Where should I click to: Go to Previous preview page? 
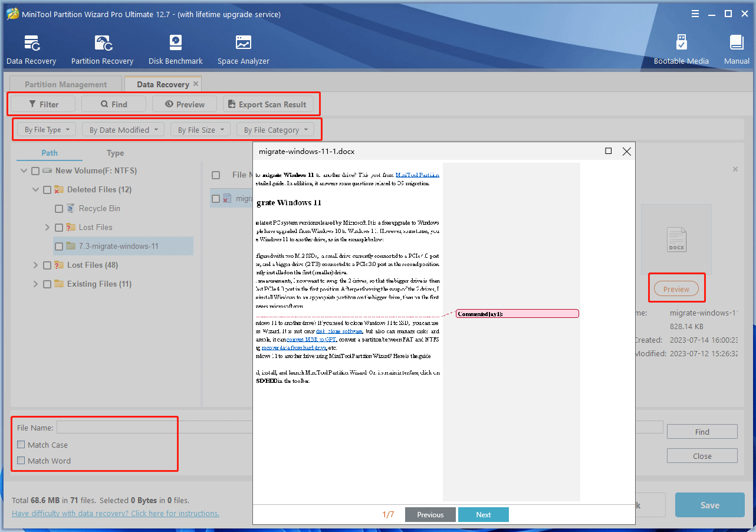tap(430, 514)
